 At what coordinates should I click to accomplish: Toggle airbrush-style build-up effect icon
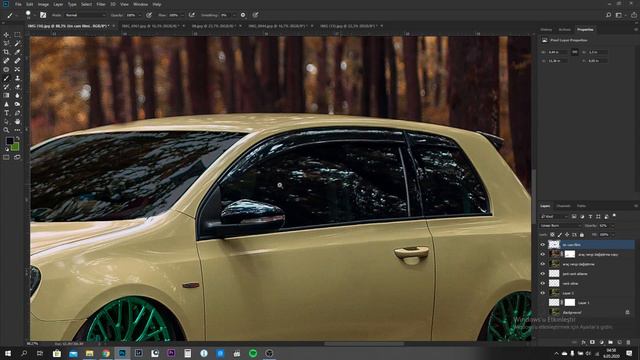[x=191, y=15]
